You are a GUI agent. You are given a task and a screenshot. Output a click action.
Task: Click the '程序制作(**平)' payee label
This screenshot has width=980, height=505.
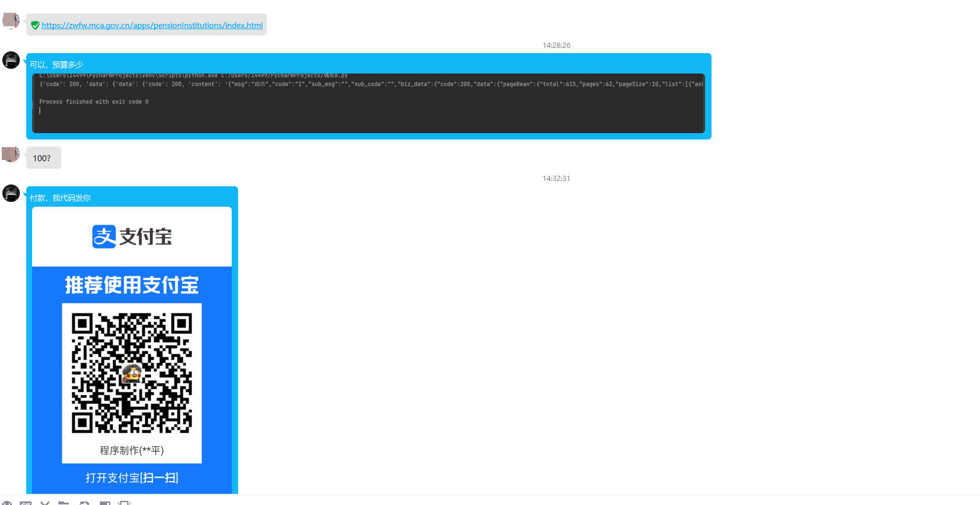132,450
